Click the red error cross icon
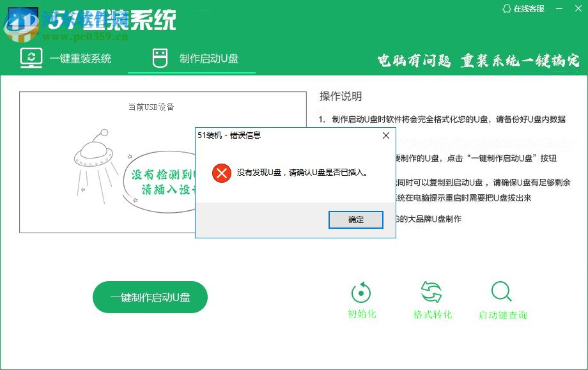The width and height of the screenshot is (588, 370). point(220,172)
